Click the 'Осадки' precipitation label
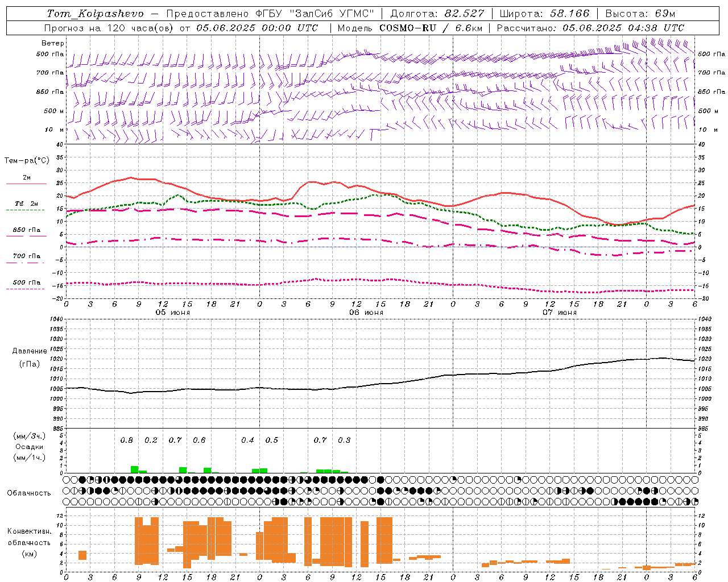Image resolution: width=728 pixels, height=582 pixels. (x=29, y=447)
